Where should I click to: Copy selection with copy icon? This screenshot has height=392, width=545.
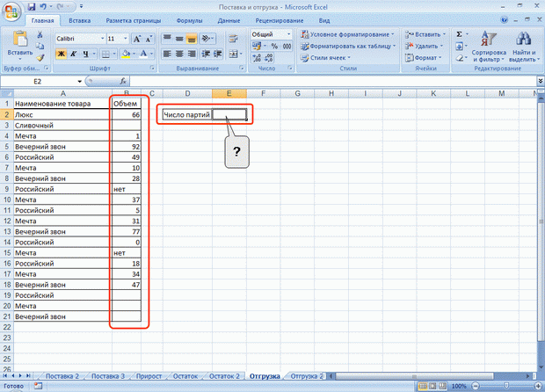click(x=40, y=46)
